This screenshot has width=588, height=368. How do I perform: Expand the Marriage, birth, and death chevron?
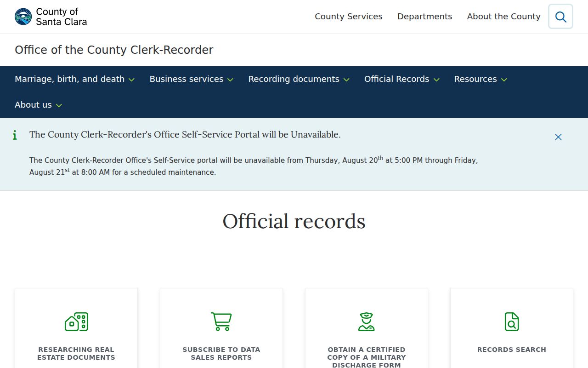(x=131, y=80)
